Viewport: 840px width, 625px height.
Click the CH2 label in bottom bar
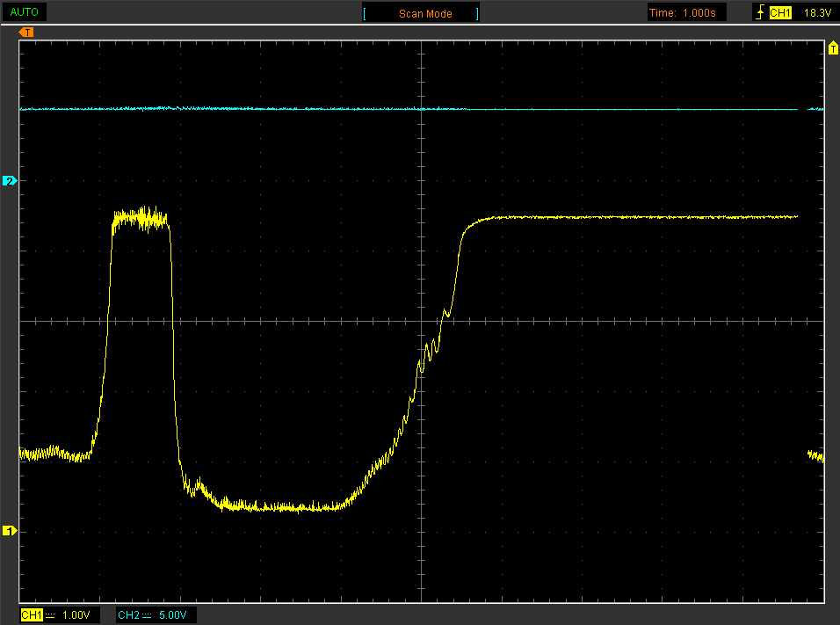tap(128, 614)
